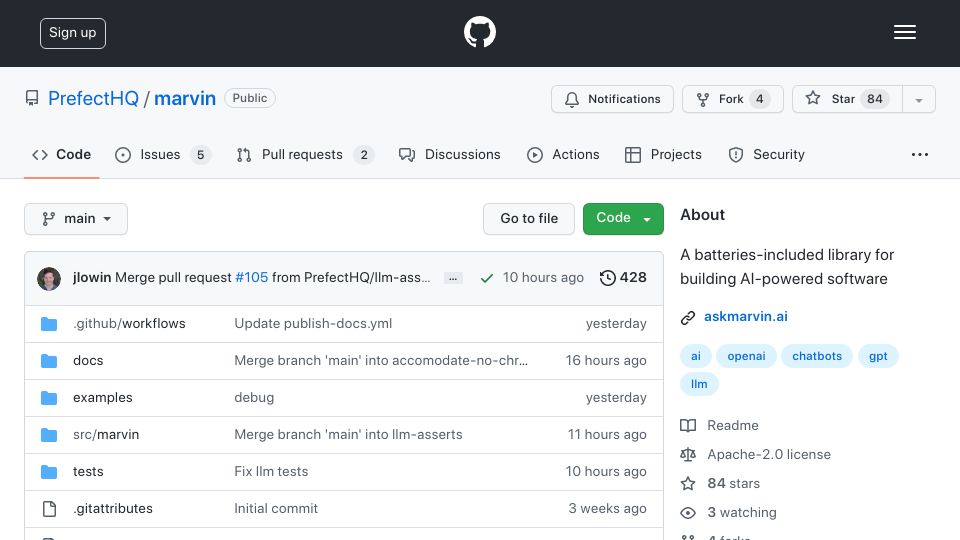Expand the green Code dropdown
Image resolution: width=960 pixels, height=540 pixels.
(x=623, y=219)
